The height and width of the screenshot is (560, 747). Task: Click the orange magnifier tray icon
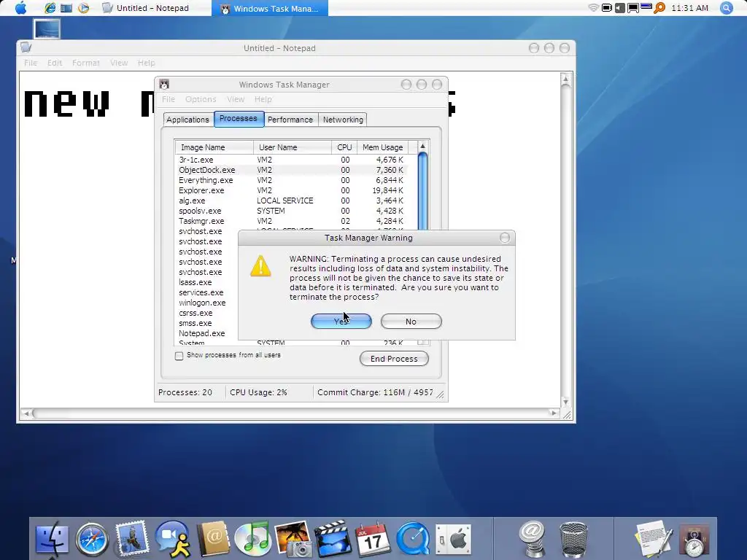659,7
